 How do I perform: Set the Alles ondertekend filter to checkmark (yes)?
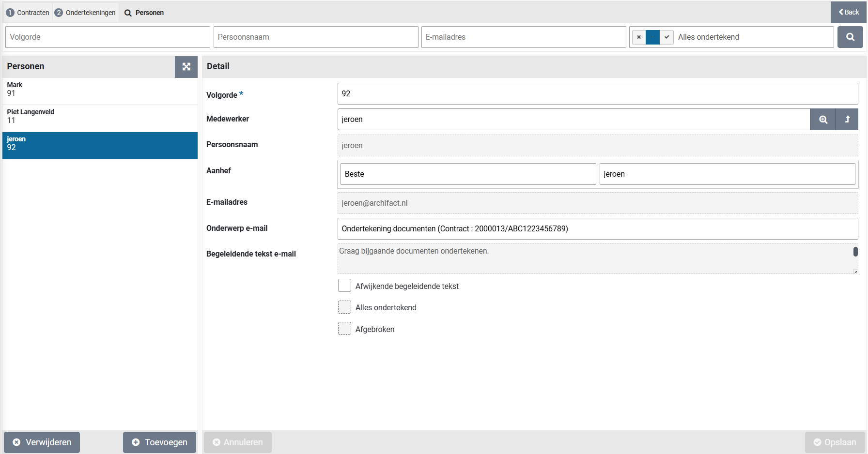point(666,37)
